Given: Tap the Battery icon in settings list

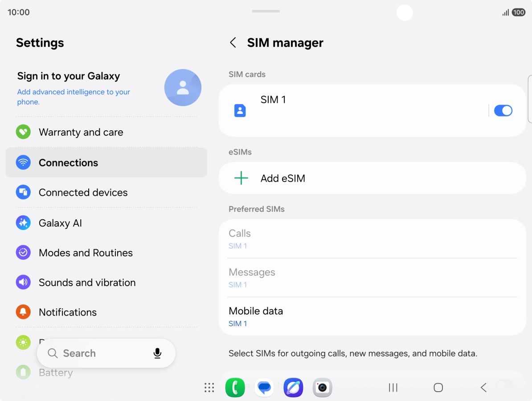Looking at the screenshot, I should pyautogui.click(x=23, y=372).
